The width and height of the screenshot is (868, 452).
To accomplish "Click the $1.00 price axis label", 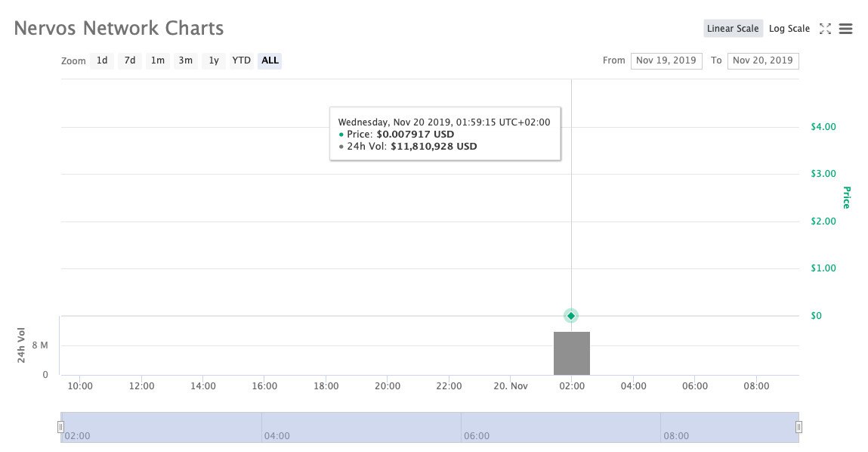I will coord(823,268).
